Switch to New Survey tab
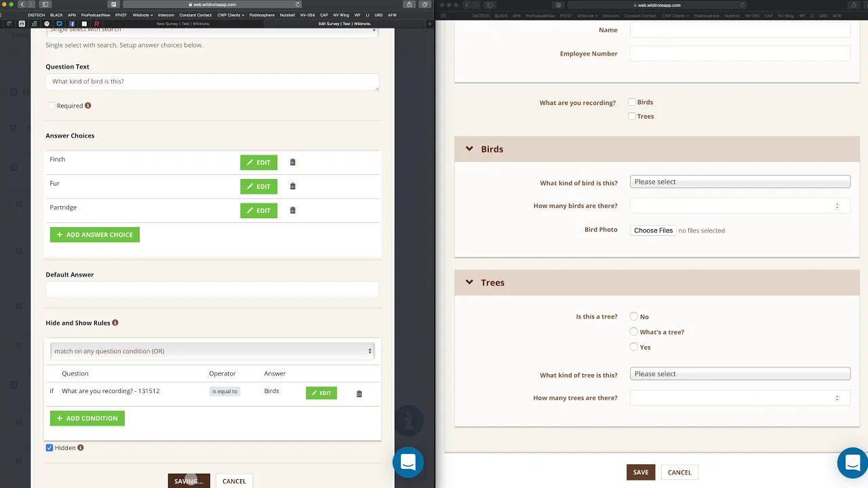Screen dimensions: 868x488 pos(183,24)
